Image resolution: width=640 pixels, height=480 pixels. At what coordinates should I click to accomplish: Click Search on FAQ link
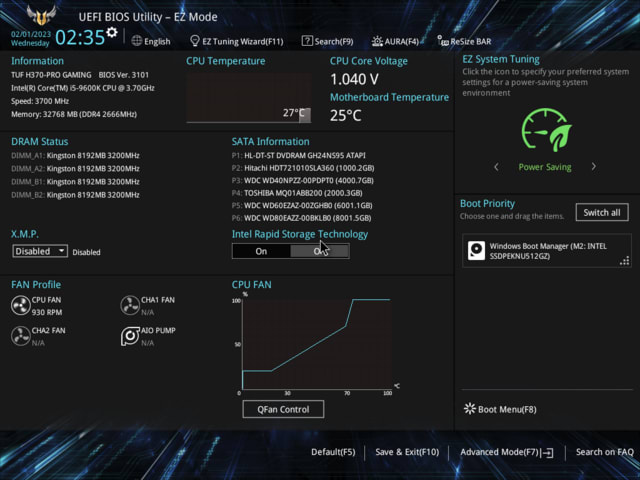(x=604, y=452)
